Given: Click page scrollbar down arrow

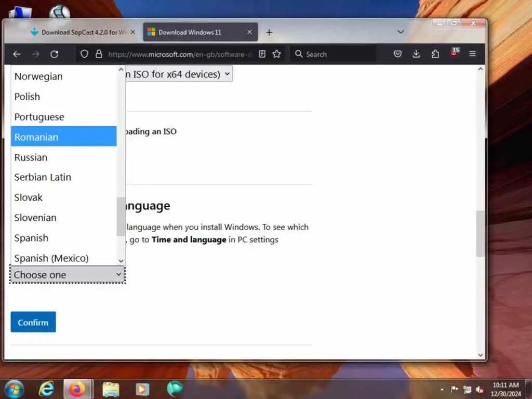Looking at the screenshot, I should pyautogui.click(x=480, y=355).
